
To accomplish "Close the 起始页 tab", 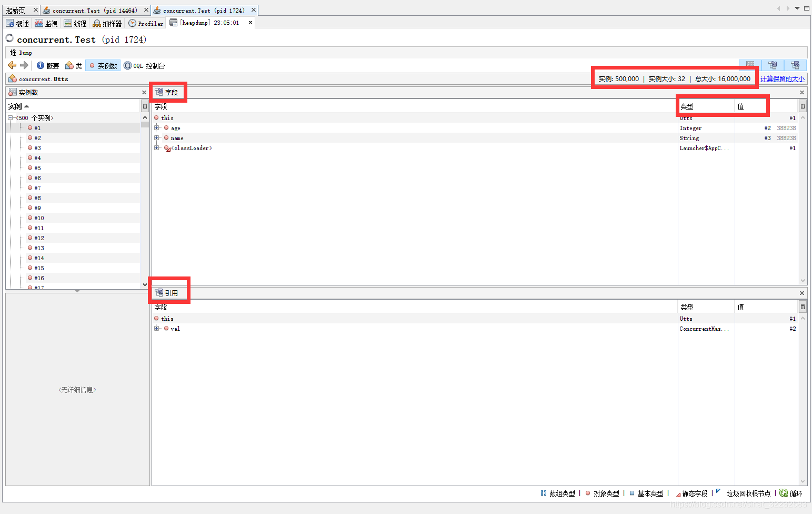I will coord(36,10).
